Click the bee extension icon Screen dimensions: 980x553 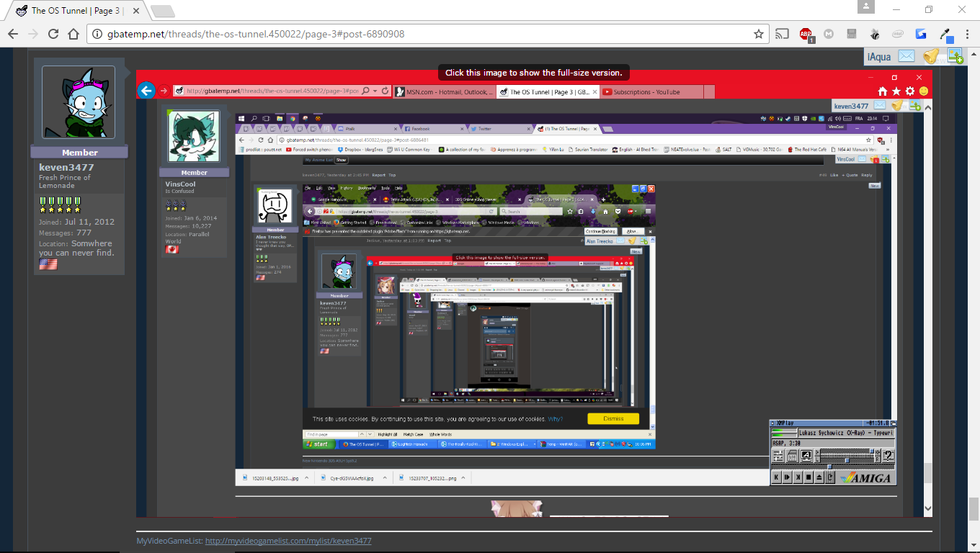point(875,34)
